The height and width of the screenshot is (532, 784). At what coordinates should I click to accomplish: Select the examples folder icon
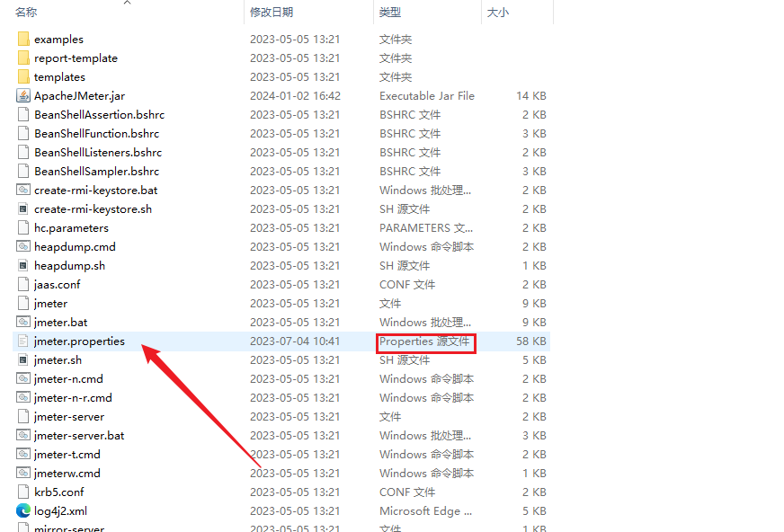tap(23, 39)
